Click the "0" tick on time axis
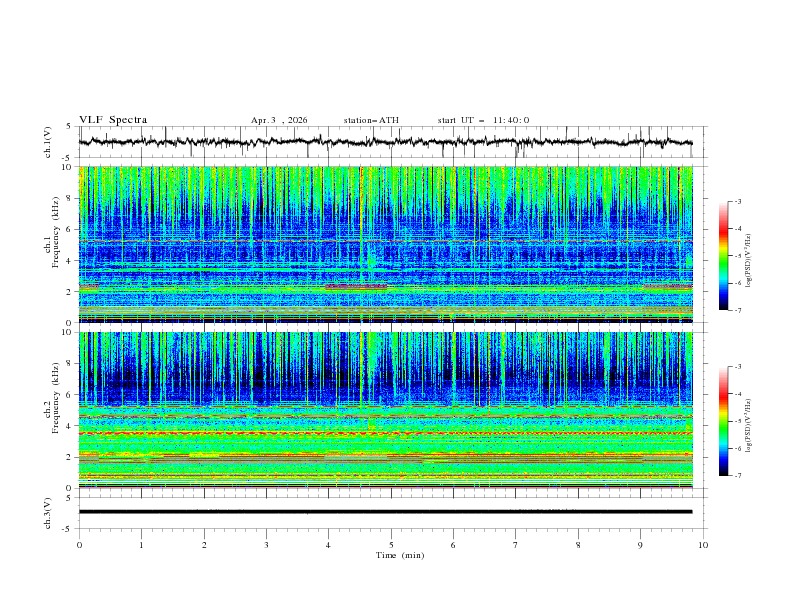 79,545
